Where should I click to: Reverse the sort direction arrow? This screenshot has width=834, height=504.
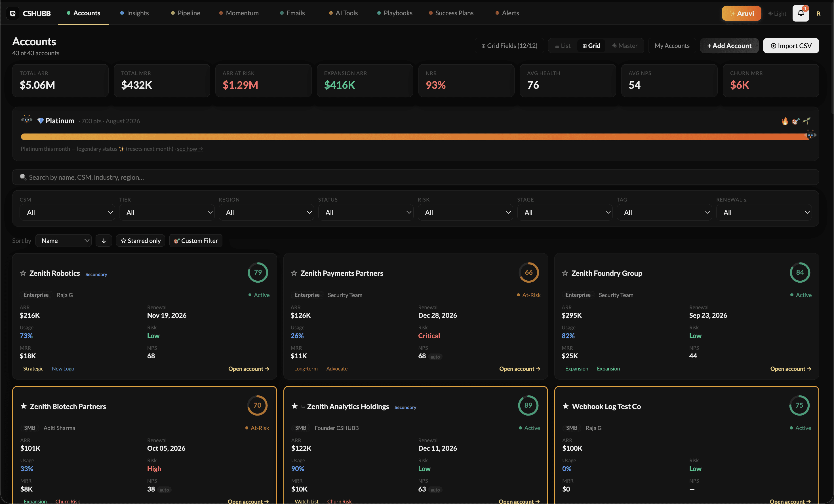click(x=104, y=240)
